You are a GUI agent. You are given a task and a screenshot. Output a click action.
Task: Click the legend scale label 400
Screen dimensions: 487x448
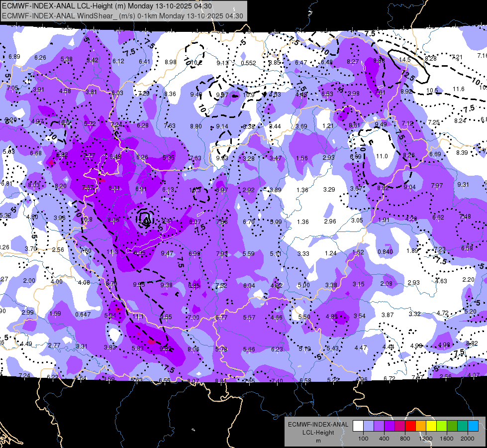(x=384, y=439)
